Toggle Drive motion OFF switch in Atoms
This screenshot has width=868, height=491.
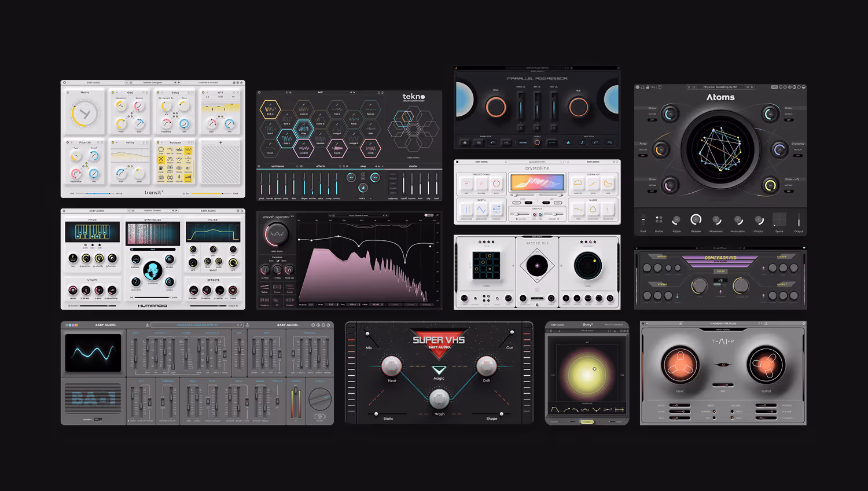652,191
